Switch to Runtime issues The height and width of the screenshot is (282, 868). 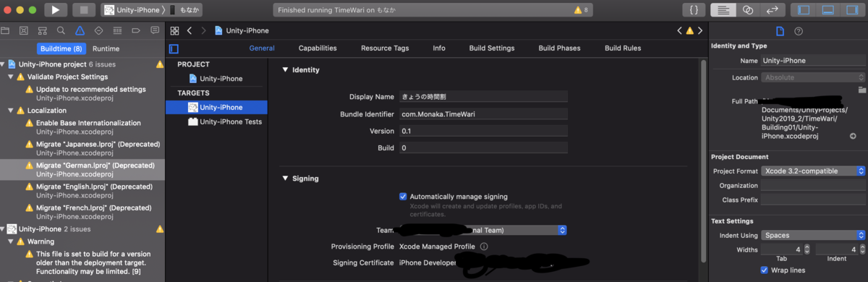(106, 48)
